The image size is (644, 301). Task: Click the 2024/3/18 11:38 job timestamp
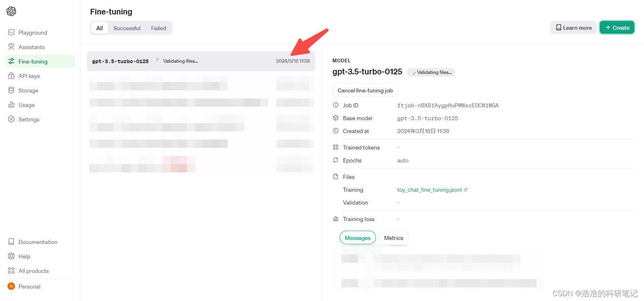[293, 61]
